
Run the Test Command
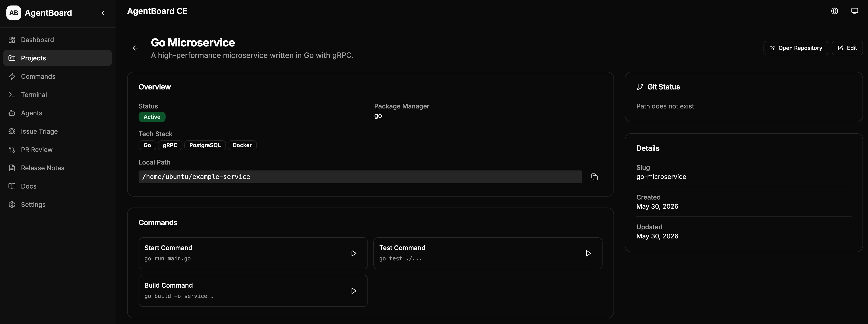[x=588, y=253]
